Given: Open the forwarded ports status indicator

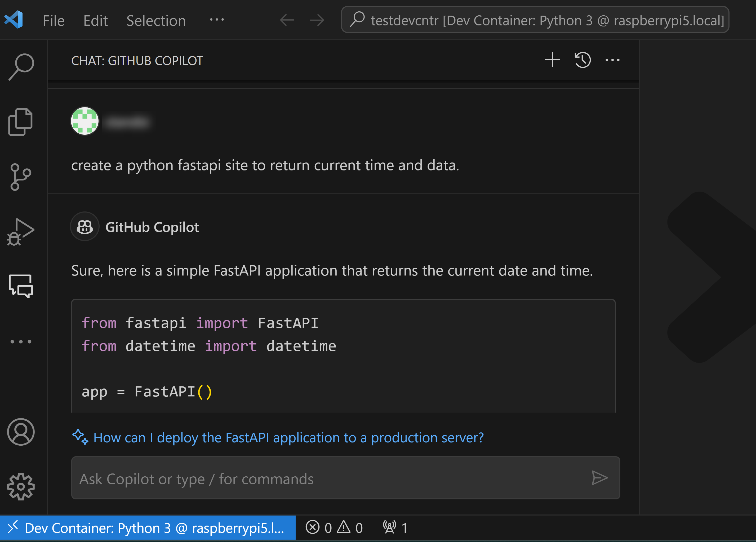Looking at the screenshot, I should pos(395,528).
